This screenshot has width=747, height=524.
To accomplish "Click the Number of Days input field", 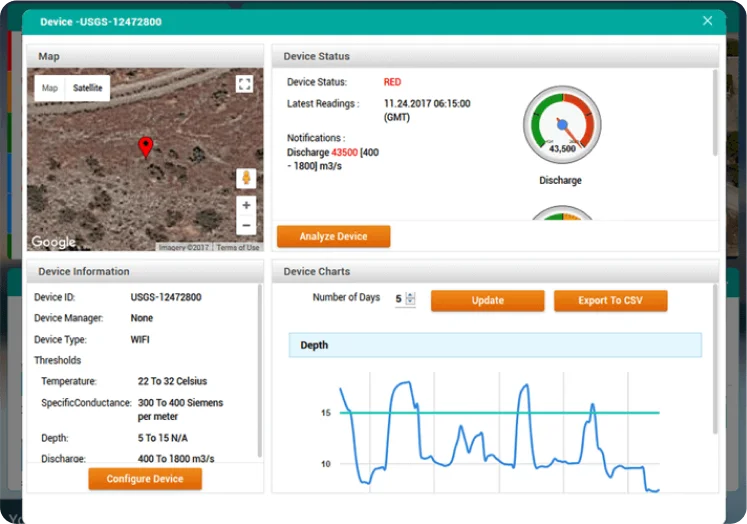I will click(398, 299).
